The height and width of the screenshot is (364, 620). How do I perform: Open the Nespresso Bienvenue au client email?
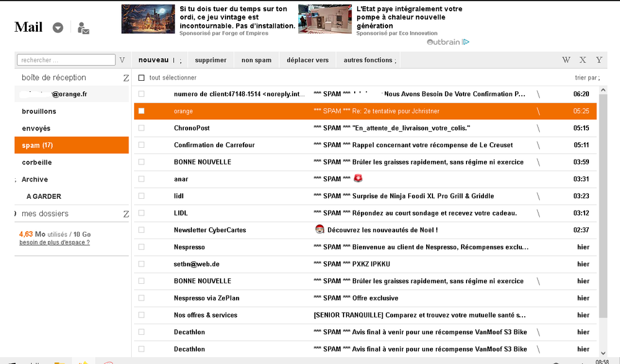[421, 247]
